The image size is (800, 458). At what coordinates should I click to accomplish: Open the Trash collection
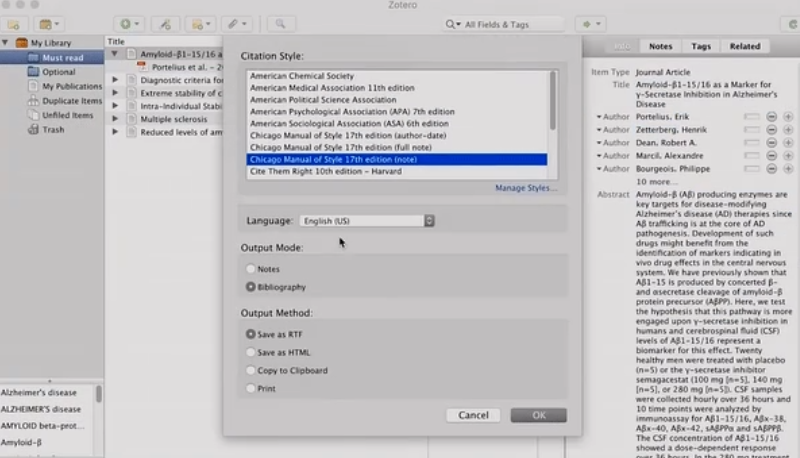[53, 130]
